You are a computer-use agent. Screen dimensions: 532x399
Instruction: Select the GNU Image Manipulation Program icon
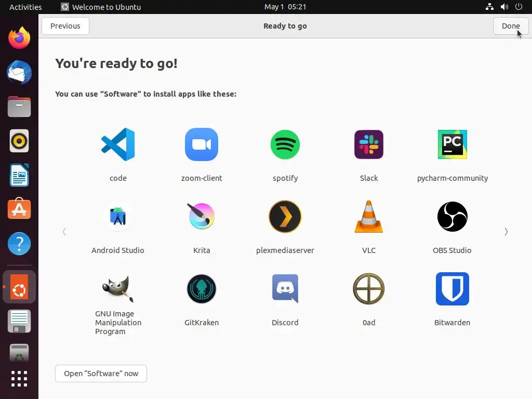pos(118,289)
